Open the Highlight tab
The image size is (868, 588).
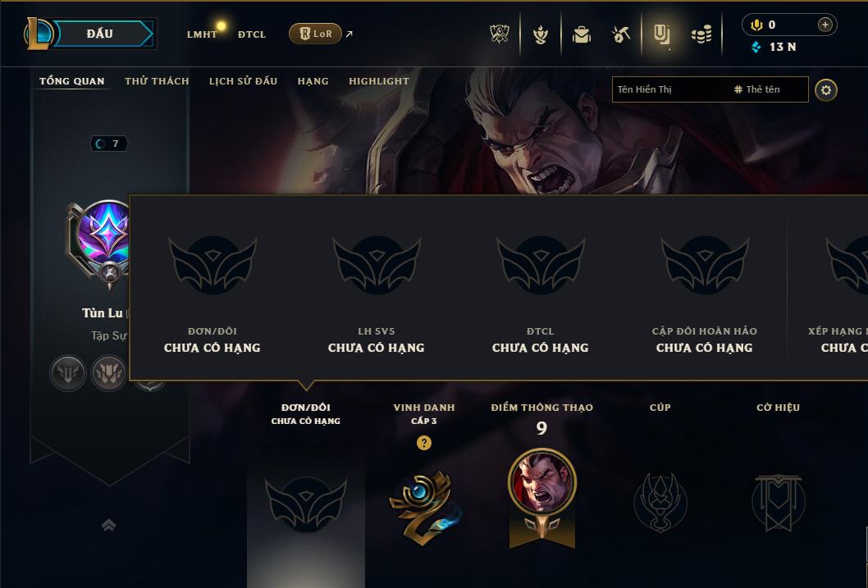(379, 81)
